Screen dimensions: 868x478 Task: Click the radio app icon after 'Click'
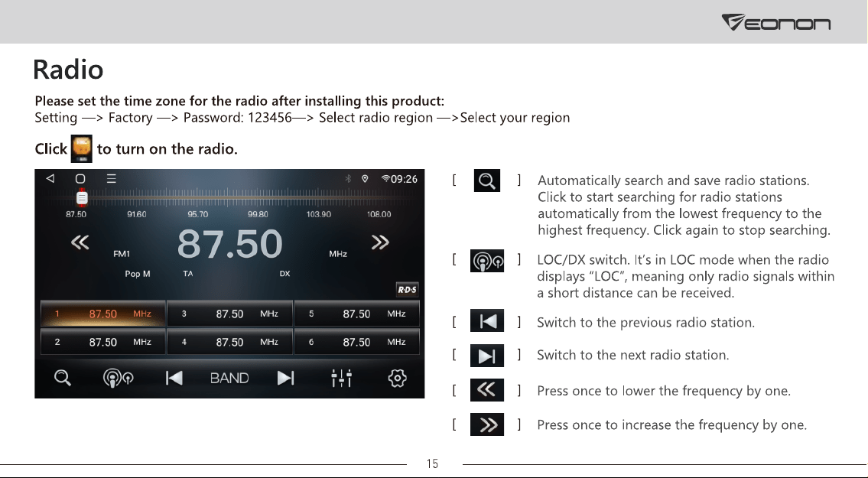pos(82,148)
